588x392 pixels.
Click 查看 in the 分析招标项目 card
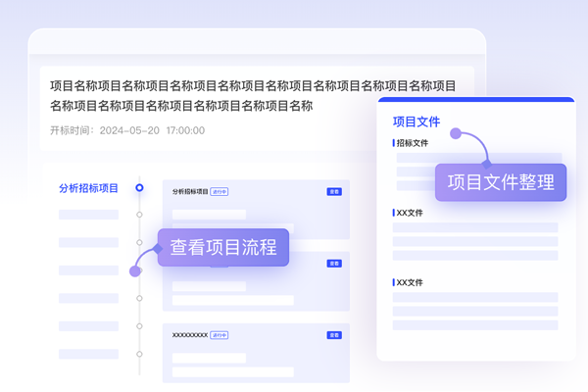point(334,192)
